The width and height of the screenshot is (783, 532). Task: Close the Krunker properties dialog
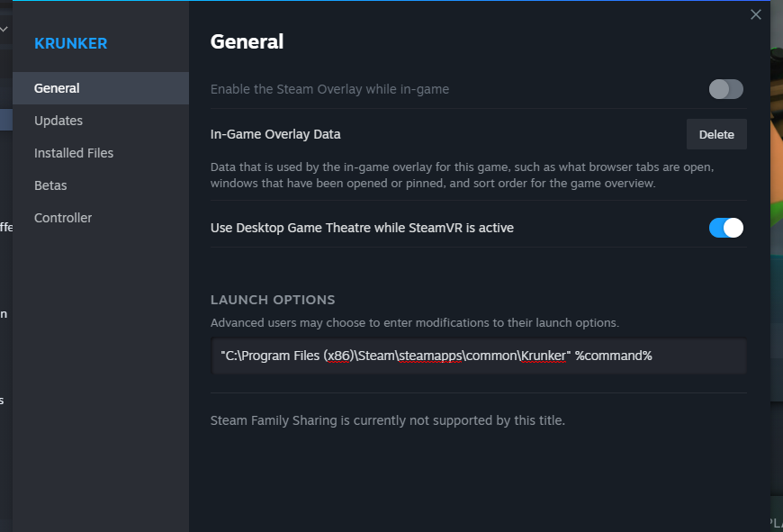[755, 14]
